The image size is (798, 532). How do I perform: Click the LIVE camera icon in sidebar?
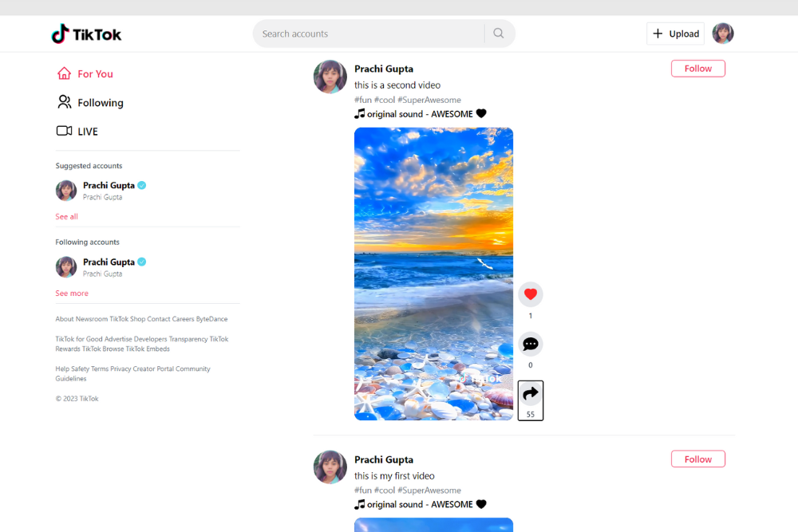pyautogui.click(x=65, y=131)
